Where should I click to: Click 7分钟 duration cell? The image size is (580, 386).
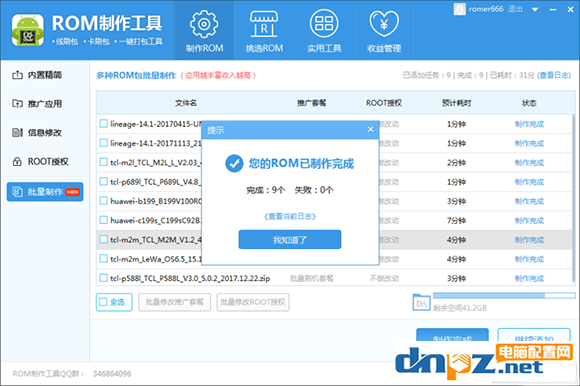[456, 220]
